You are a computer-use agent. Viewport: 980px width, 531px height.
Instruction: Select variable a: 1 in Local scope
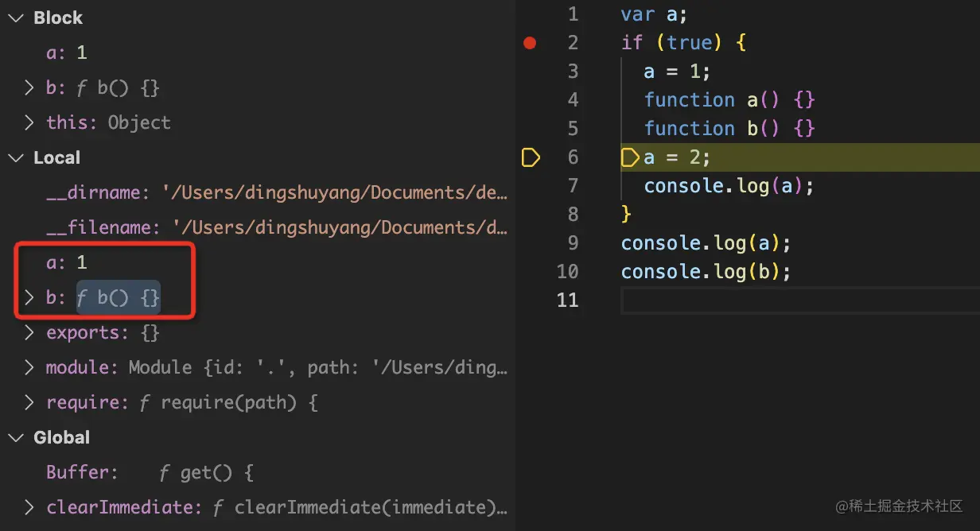(67, 262)
